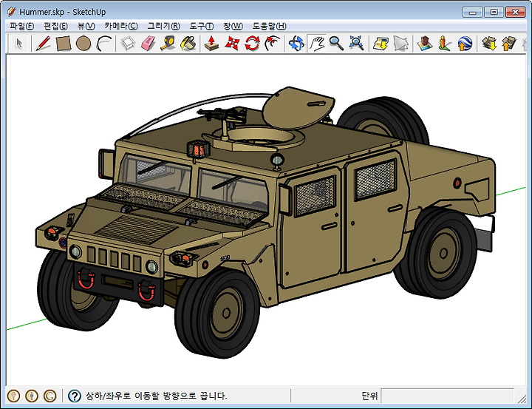Click the Add Location map icon
This screenshot has width=532, height=409.
pos(381,44)
